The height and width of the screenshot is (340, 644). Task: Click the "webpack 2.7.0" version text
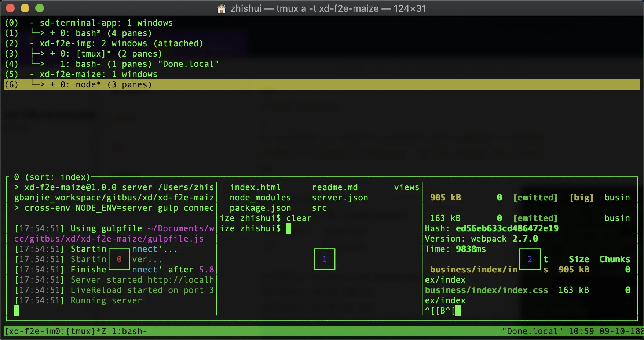coord(504,239)
